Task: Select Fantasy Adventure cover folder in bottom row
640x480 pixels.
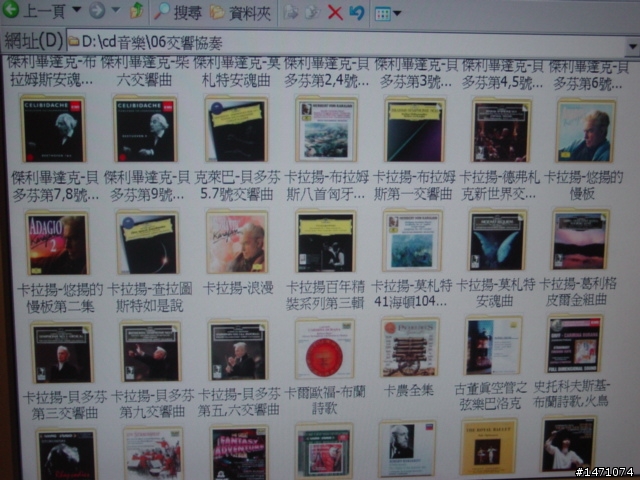Action: point(239,452)
